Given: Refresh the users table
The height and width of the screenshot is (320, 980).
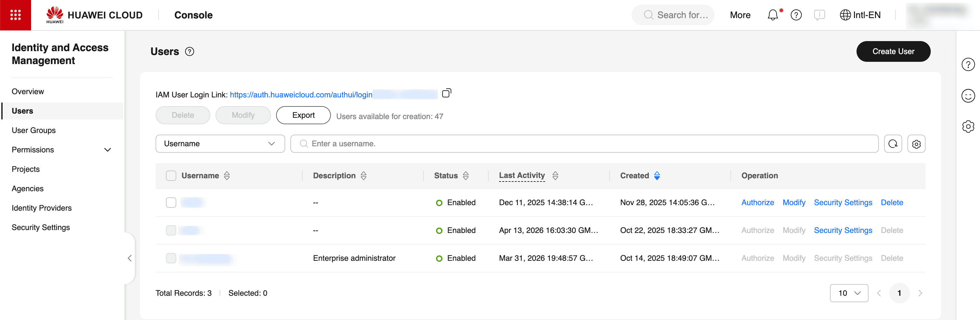Looking at the screenshot, I should click(x=892, y=144).
